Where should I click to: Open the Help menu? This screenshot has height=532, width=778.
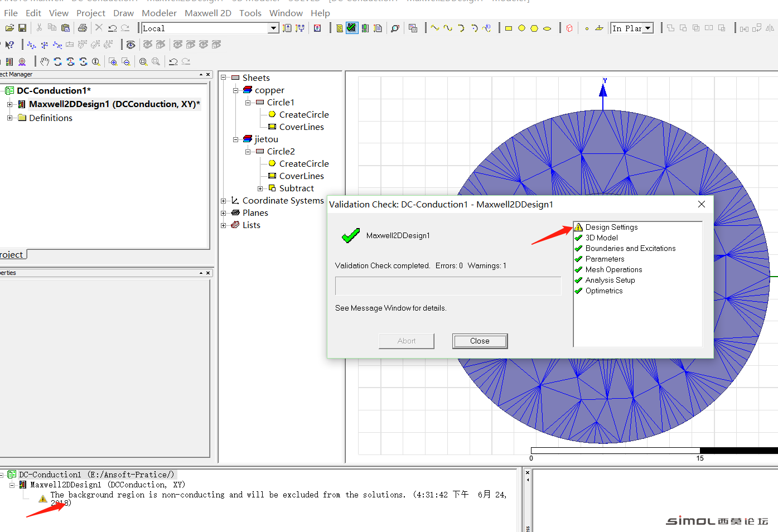pos(320,13)
